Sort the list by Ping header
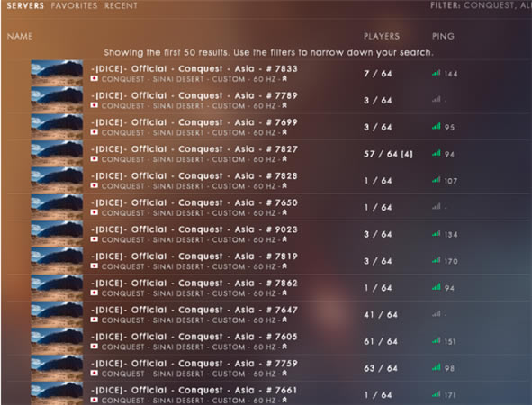Viewport: 532px width, 405px height. pyautogui.click(x=443, y=36)
